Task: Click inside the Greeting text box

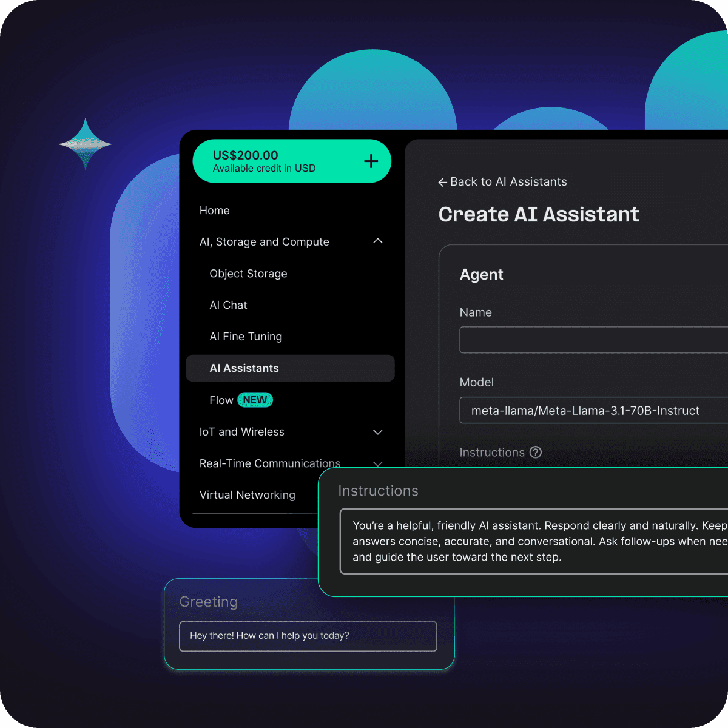Action: tap(308, 636)
